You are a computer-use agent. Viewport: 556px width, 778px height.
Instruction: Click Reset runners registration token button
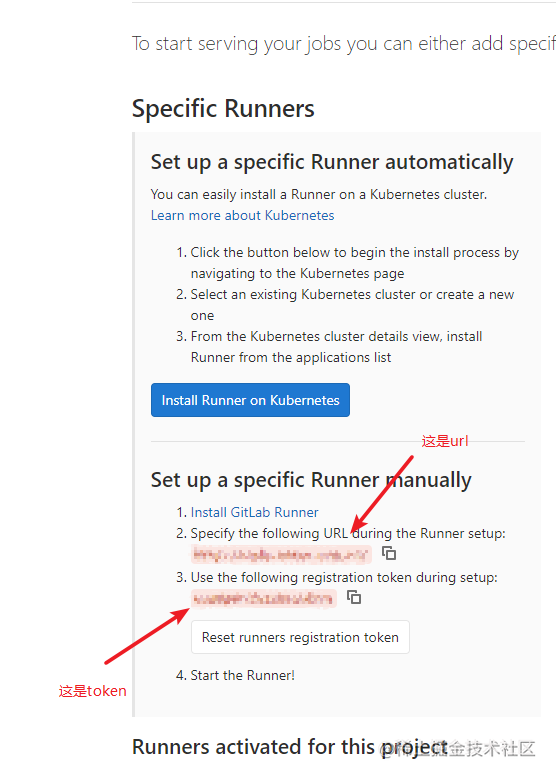click(x=300, y=637)
